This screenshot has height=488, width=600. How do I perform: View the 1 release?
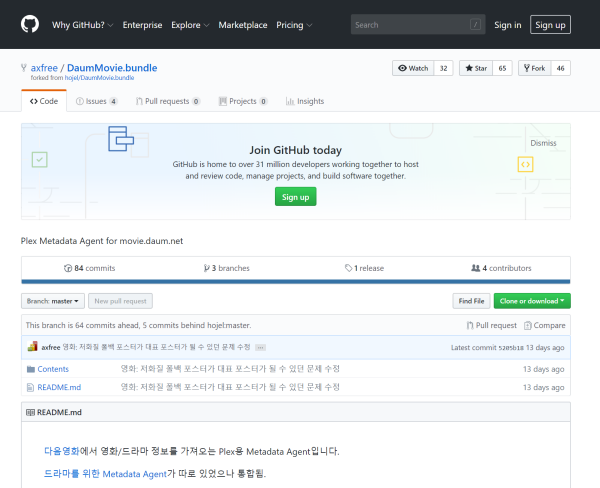(364, 268)
